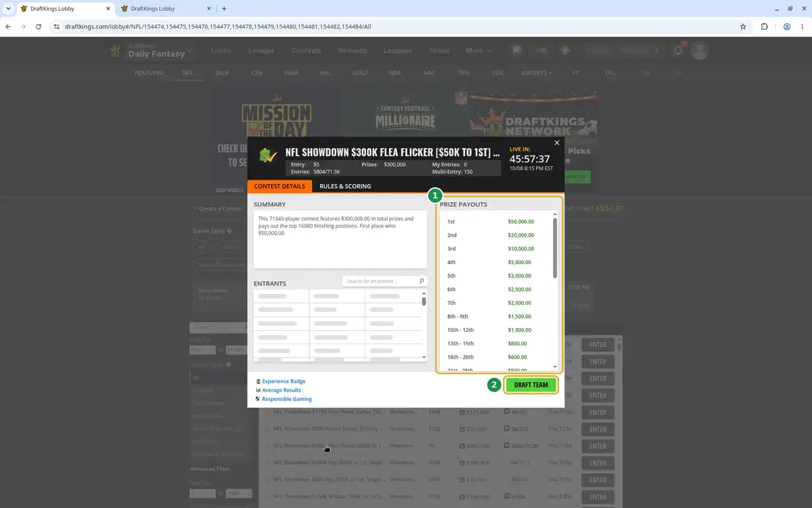Open Lineups in the top navigation
Image resolution: width=812 pixels, height=508 pixels.
pos(261,51)
